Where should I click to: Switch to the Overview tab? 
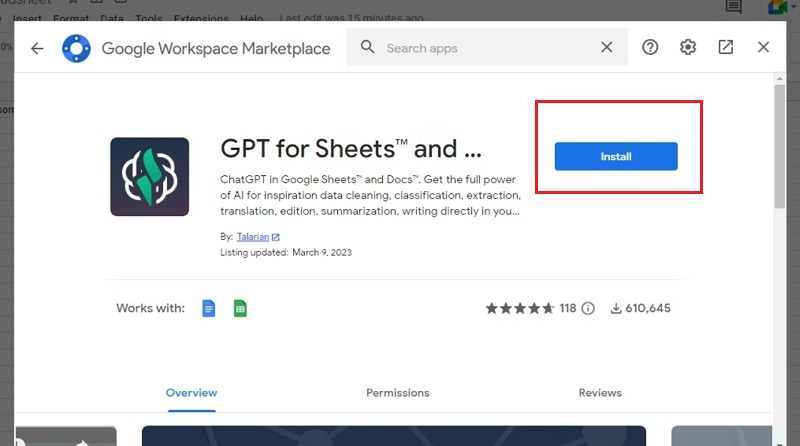191,393
